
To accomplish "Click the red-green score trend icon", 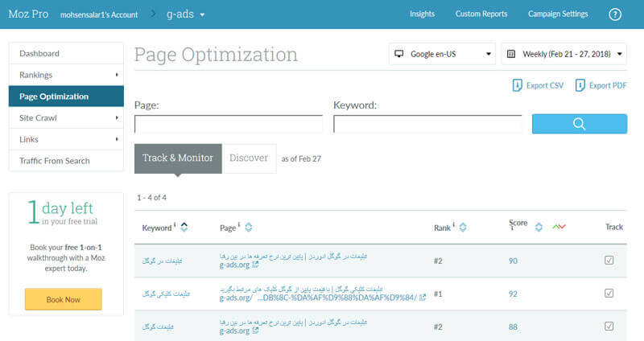I will click(559, 227).
